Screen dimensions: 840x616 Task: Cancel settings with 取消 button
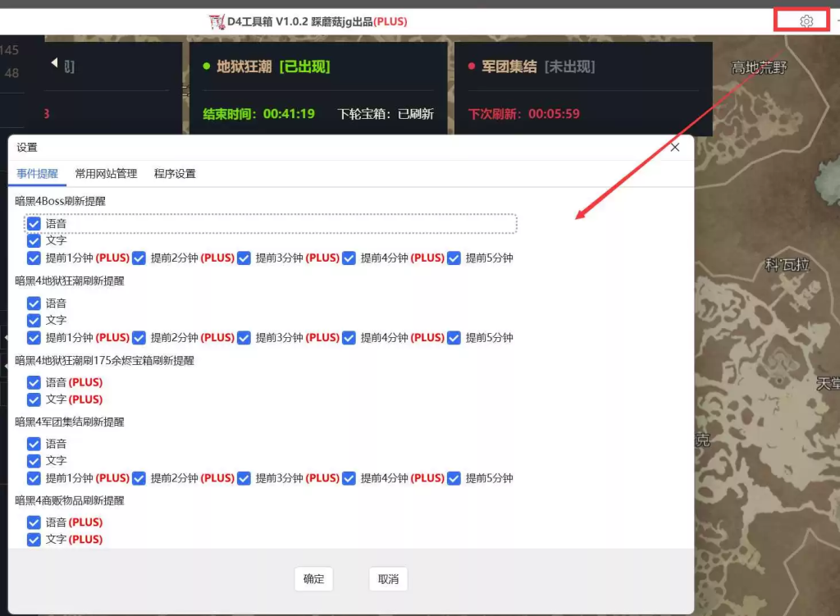click(x=388, y=579)
